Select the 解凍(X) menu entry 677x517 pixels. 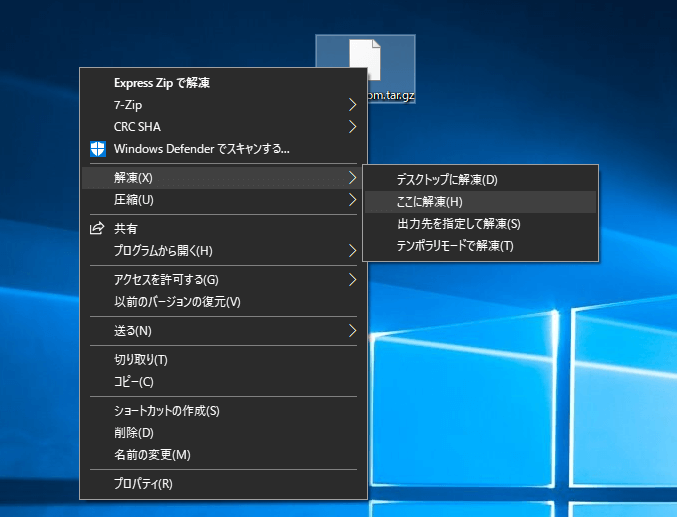[224, 178]
